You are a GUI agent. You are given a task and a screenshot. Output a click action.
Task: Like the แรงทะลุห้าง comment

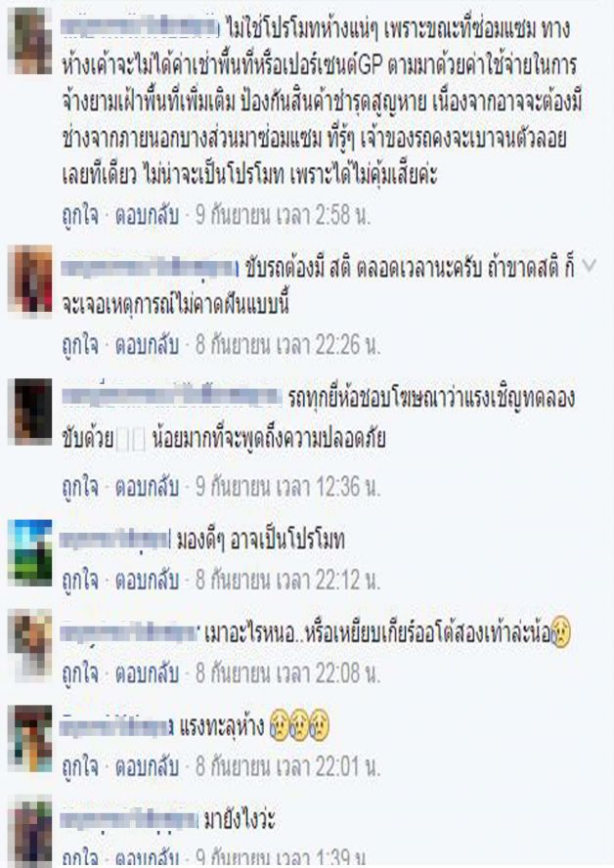[x=80, y=766]
